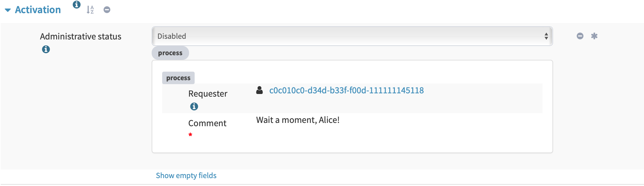The height and width of the screenshot is (186, 644).
Task: Collapse the Activation section triangle
Action: pos(8,10)
